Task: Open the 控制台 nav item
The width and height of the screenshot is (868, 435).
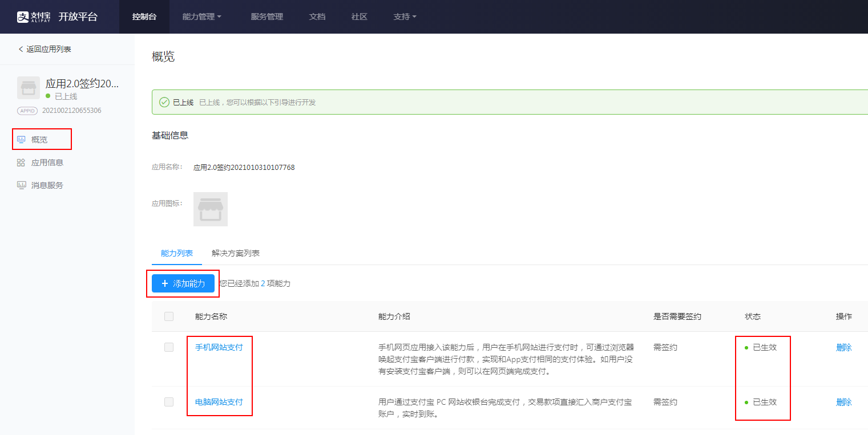Action: pos(144,17)
